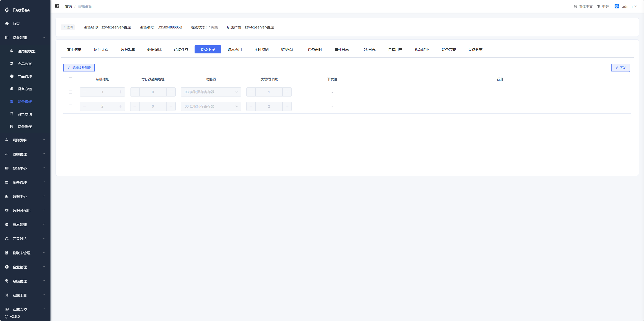Click the 设备联动 sidebar icon

(12, 114)
